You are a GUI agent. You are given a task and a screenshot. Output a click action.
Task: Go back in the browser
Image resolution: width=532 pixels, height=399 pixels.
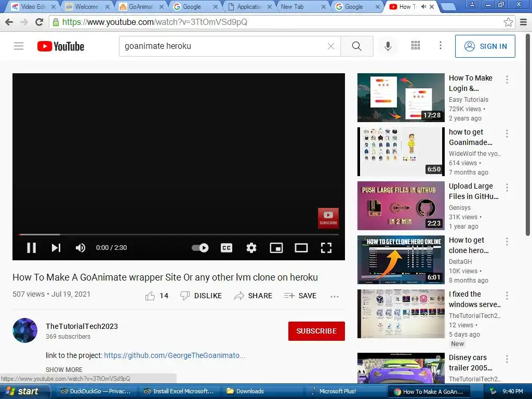pos(9,22)
